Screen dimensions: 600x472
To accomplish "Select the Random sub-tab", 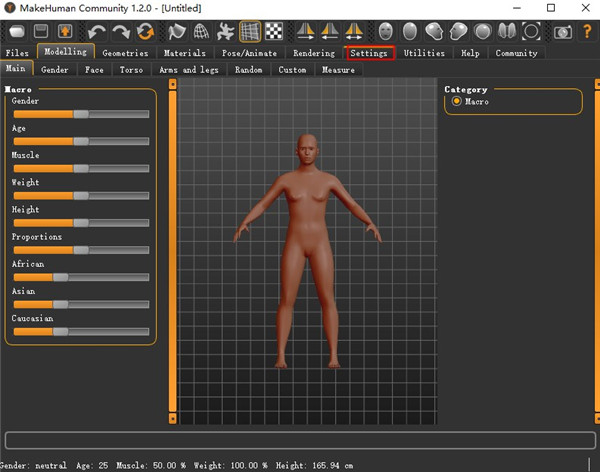I will [249, 70].
